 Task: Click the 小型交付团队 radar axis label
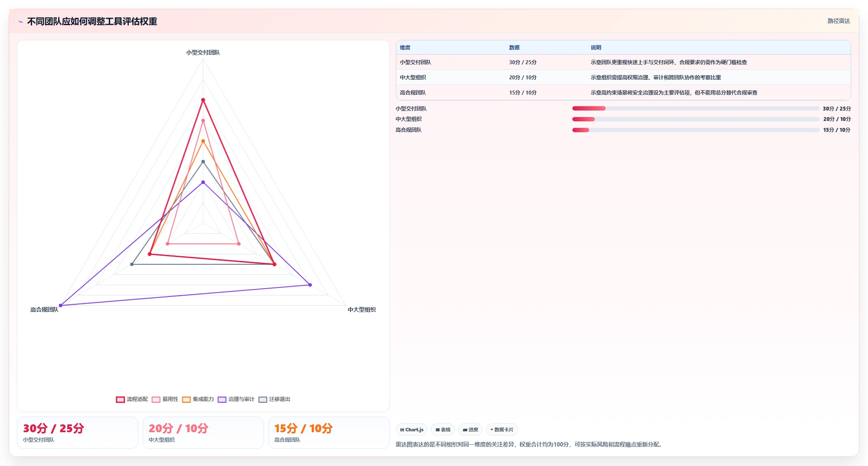(203, 52)
